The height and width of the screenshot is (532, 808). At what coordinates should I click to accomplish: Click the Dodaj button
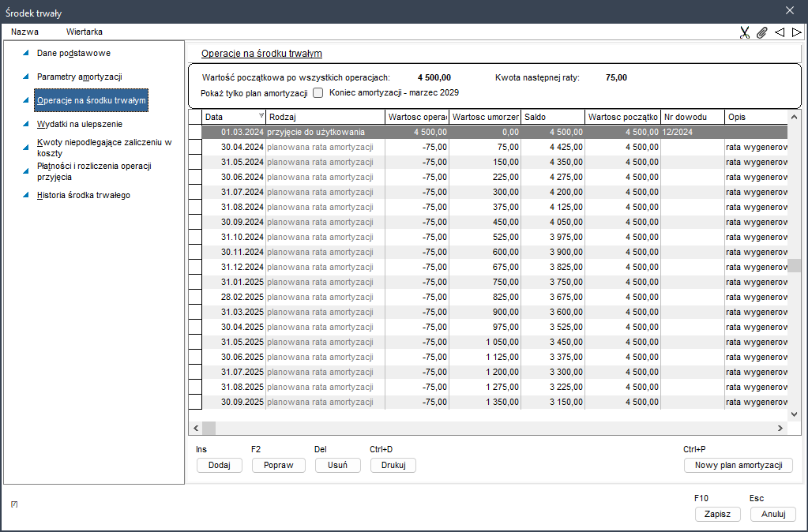coord(219,465)
